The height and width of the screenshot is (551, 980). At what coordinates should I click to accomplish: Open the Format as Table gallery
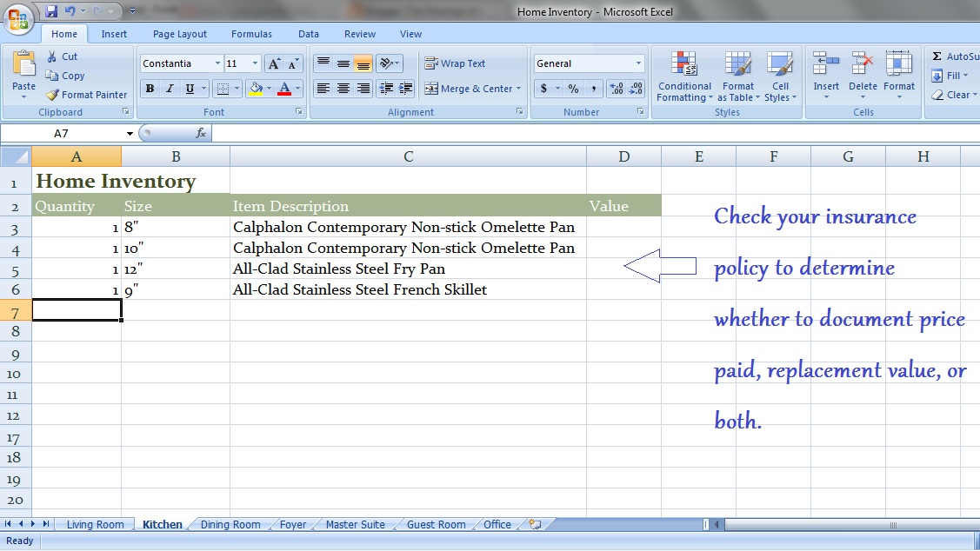tap(738, 76)
